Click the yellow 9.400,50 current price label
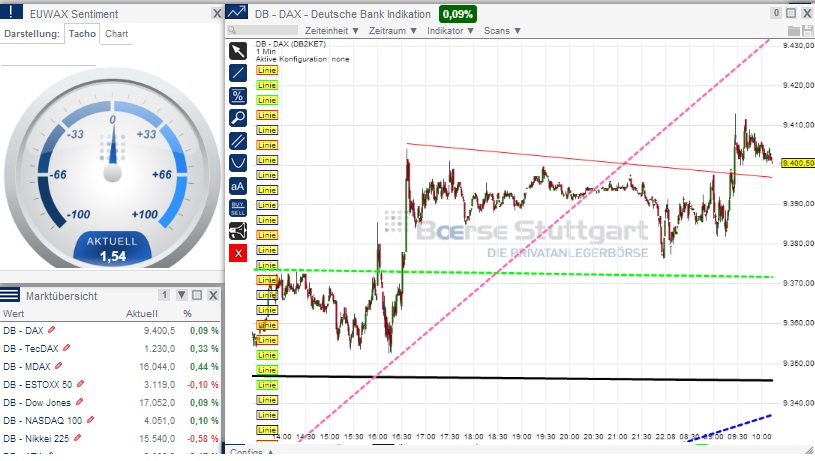The height and width of the screenshot is (461, 815). point(798,163)
